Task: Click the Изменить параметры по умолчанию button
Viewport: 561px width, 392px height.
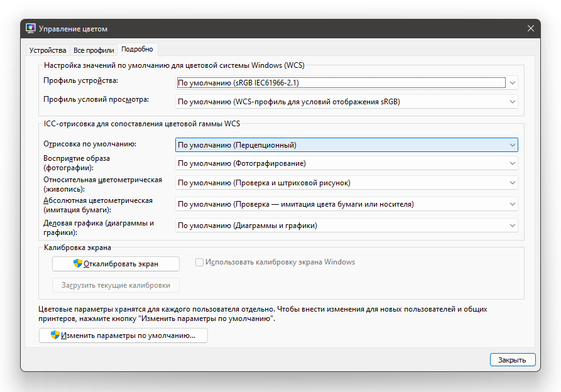Action: pos(123,335)
